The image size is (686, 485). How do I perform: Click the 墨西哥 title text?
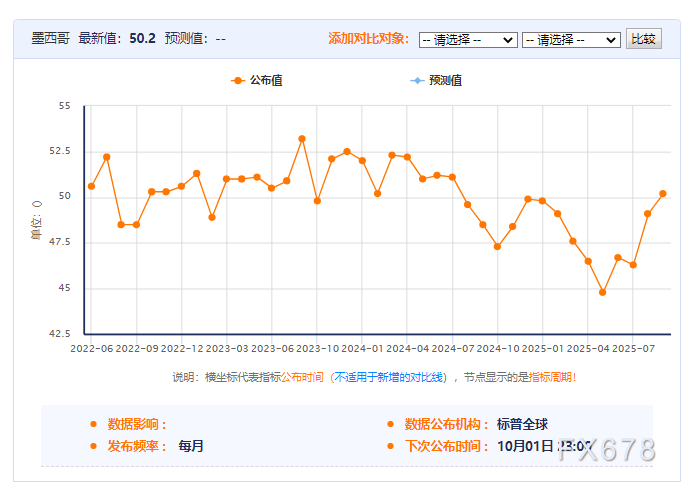click(x=51, y=39)
